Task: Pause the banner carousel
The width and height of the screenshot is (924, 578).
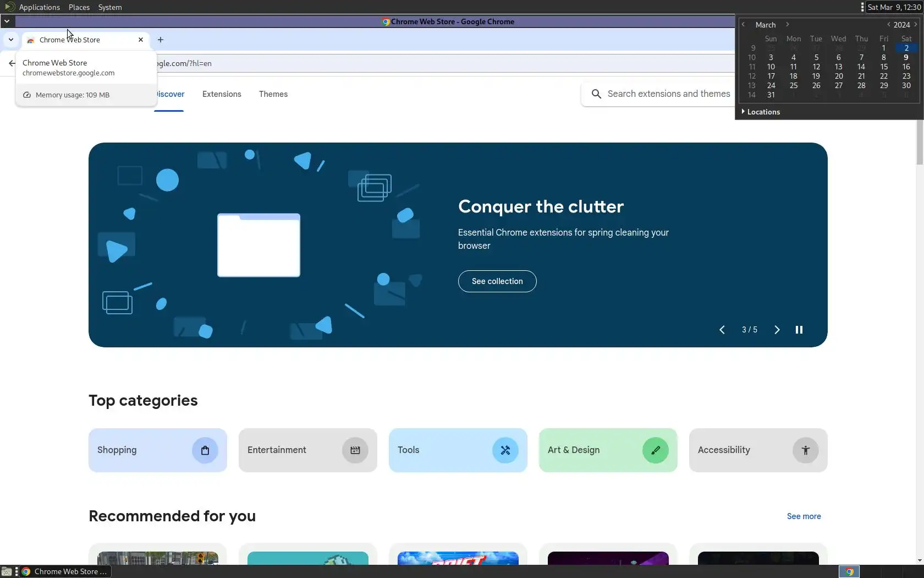Action: [x=799, y=330]
